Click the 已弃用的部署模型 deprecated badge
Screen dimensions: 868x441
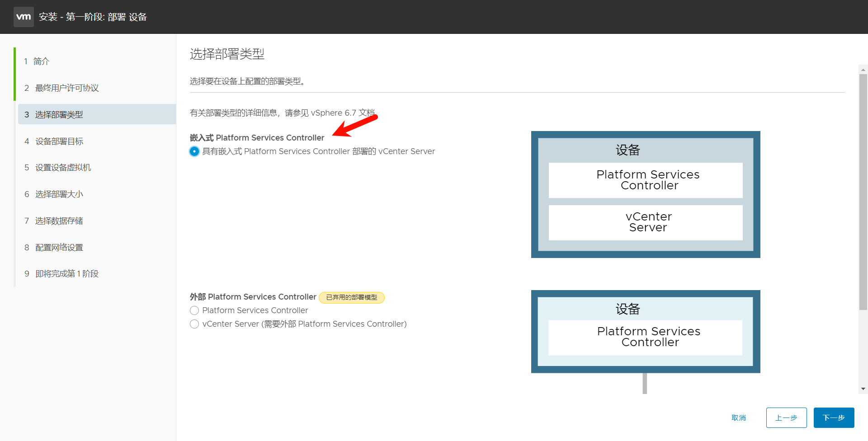pos(352,297)
